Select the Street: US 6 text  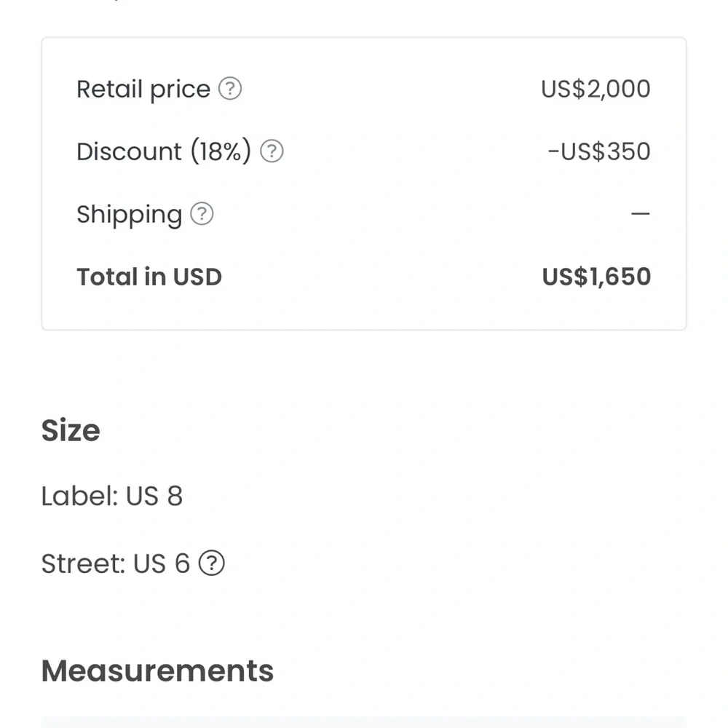click(116, 563)
